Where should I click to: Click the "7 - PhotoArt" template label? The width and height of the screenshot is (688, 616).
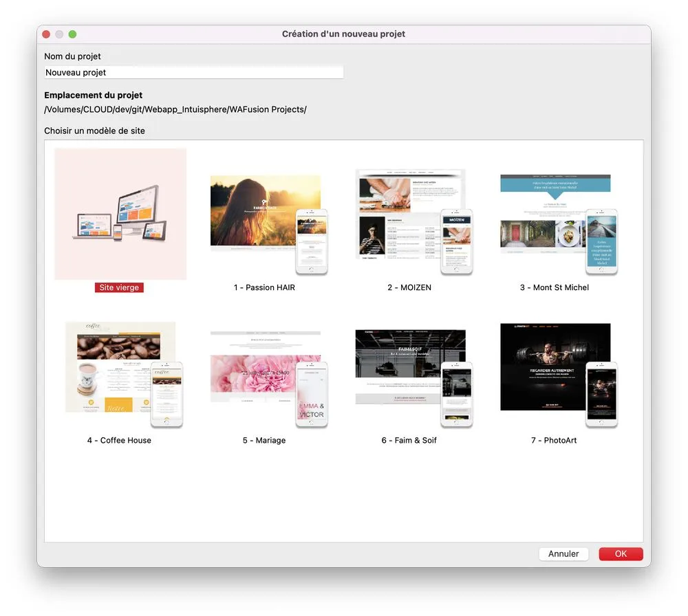pos(554,441)
